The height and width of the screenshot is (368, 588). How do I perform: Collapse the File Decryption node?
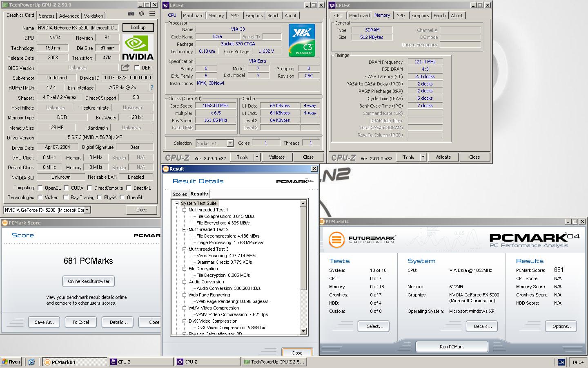click(x=184, y=269)
